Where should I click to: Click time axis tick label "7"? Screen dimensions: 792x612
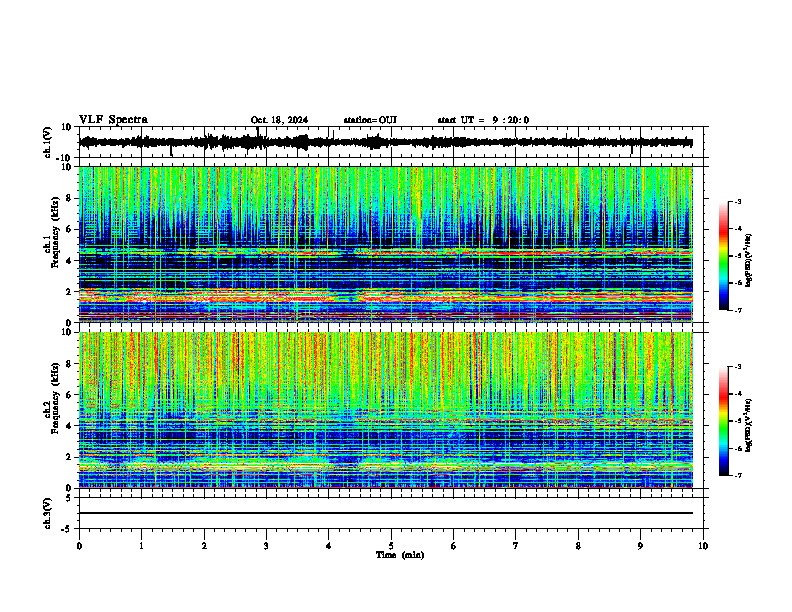(516, 546)
